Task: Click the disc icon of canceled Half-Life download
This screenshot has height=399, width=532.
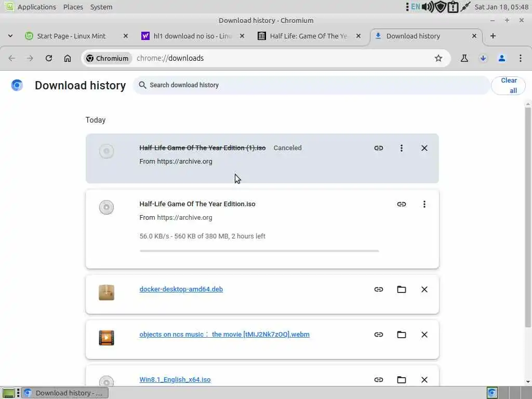Action: 107,151
